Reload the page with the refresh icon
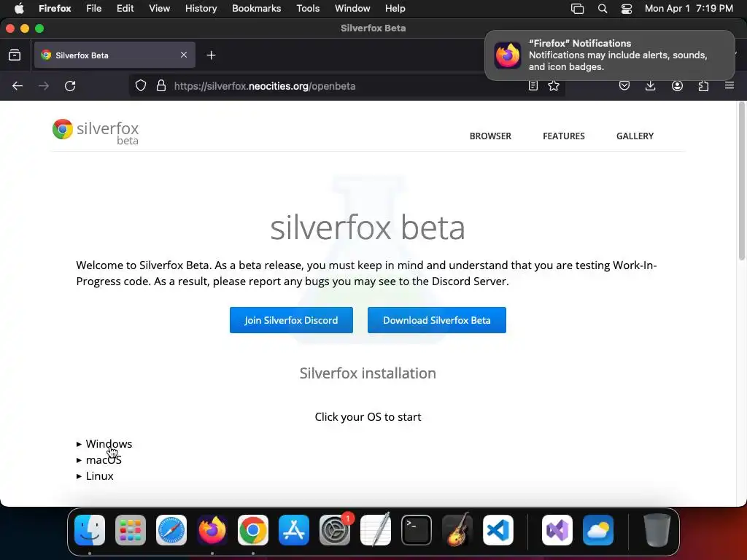 click(x=70, y=86)
